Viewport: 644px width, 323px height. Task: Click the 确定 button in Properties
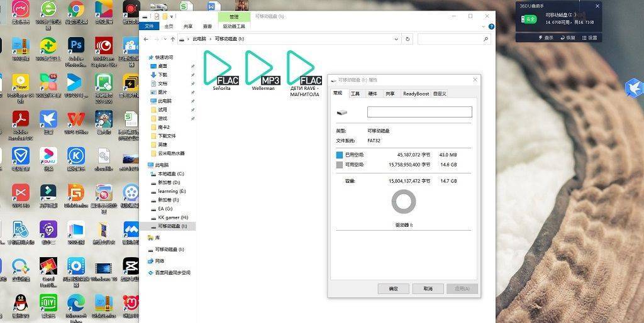pyautogui.click(x=393, y=288)
